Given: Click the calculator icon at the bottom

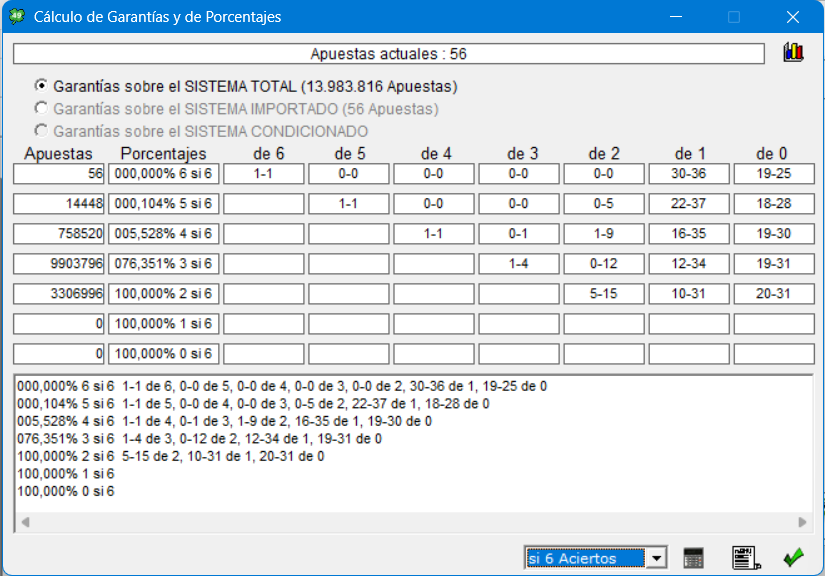Looking at the screenshot, I should pos(693,558).
